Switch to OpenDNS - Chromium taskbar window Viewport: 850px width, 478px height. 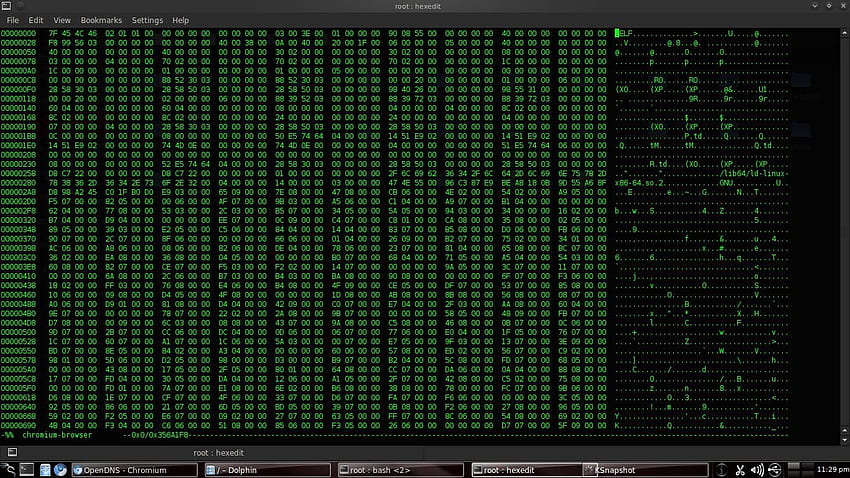(134, 470)
